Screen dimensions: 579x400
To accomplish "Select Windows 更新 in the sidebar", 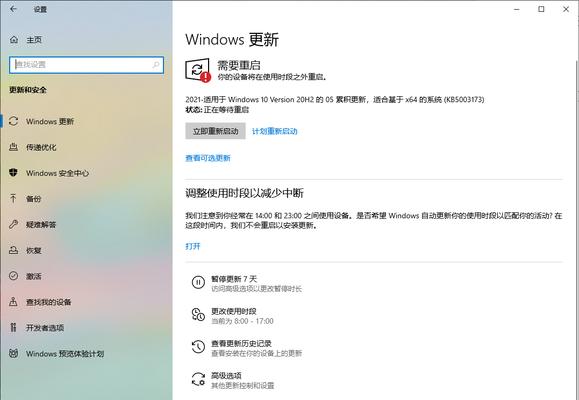I will pos(86,121).
